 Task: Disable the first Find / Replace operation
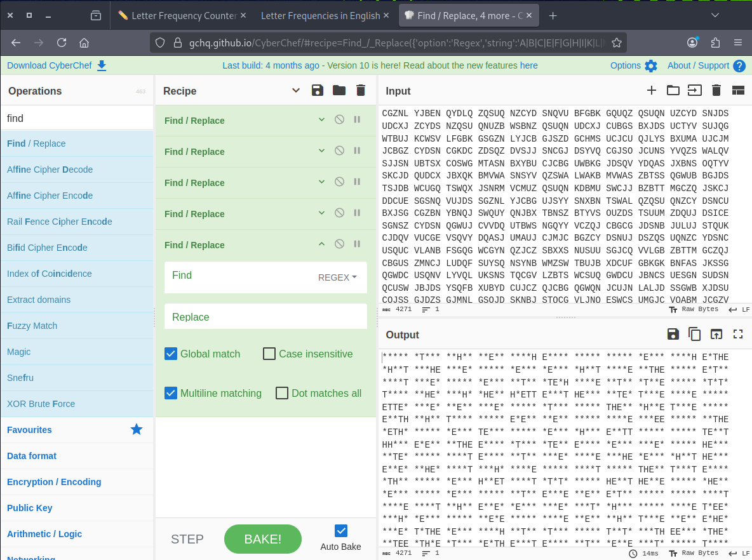[x=339, y=120]
